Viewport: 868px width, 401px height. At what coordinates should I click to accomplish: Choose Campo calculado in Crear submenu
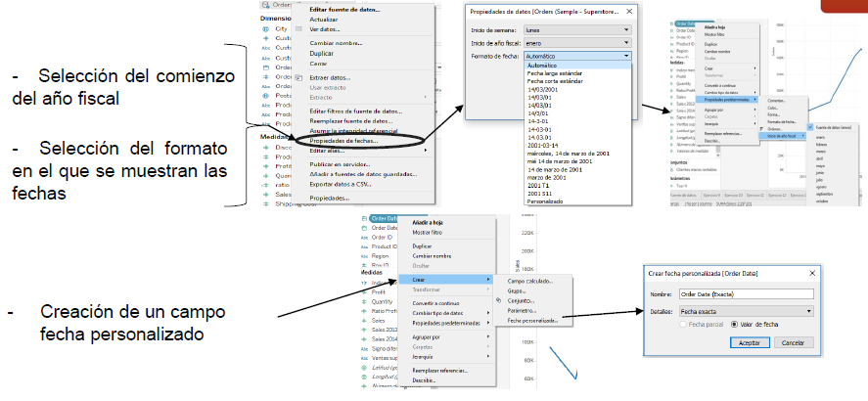point(530,281)
